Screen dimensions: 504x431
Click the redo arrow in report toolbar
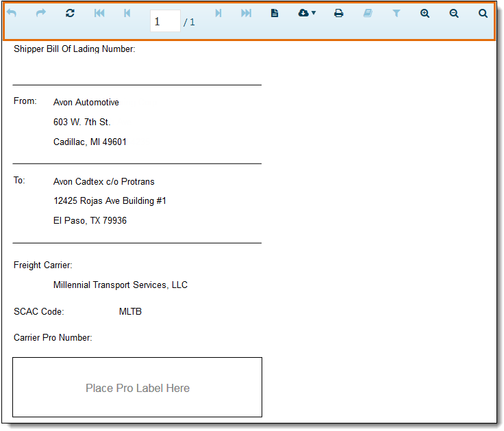(x=41, y=13)
